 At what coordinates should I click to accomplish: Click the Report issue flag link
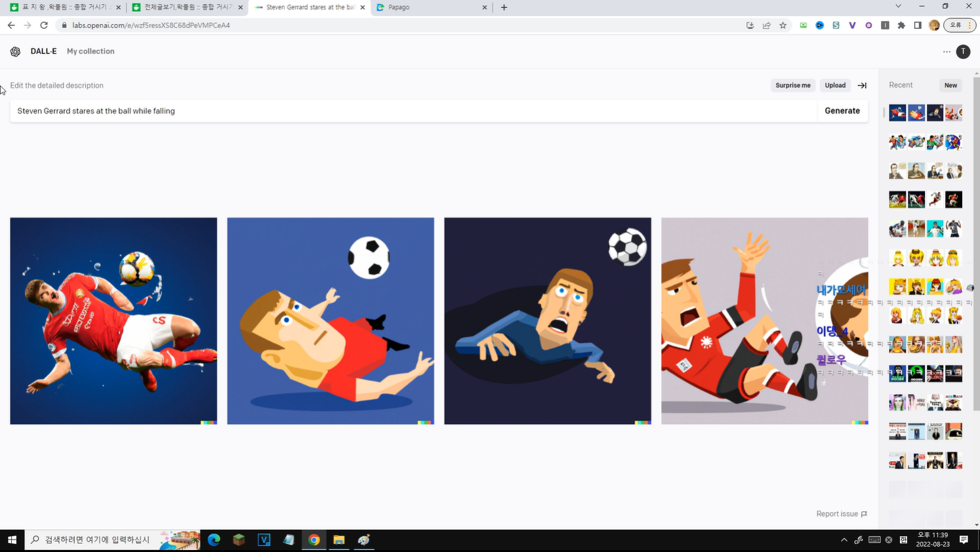842,514
